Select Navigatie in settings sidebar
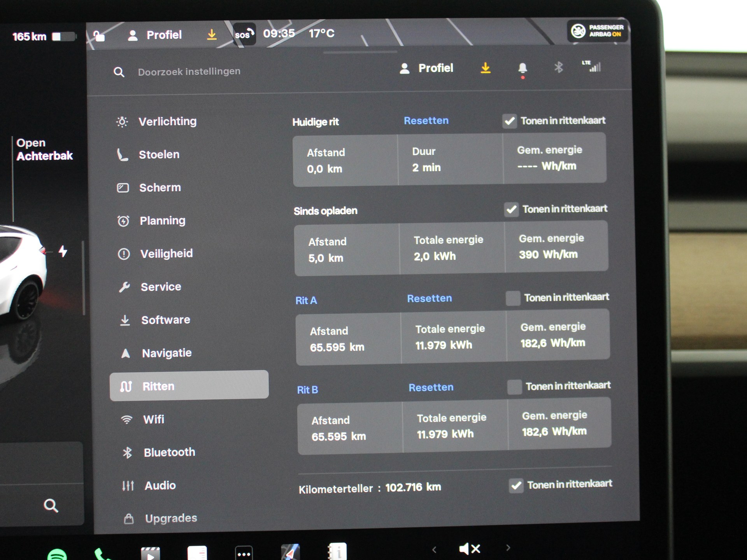The width and height of the screenshot is (747, 560). coord(166,353)
